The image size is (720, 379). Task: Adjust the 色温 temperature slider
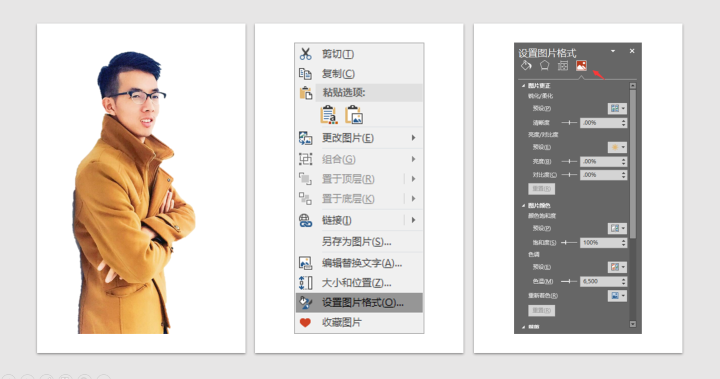(569, 281)
